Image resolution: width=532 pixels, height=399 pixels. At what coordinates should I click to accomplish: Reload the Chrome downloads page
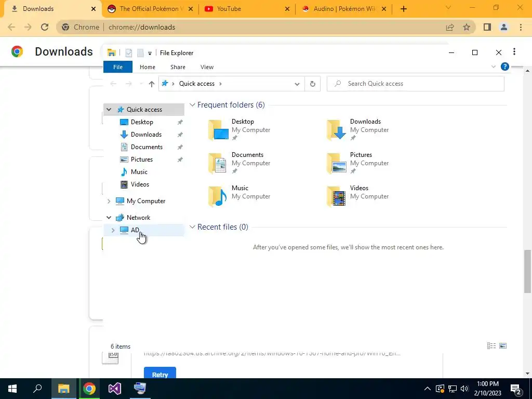pyautogui.click(x=45, y=27)
